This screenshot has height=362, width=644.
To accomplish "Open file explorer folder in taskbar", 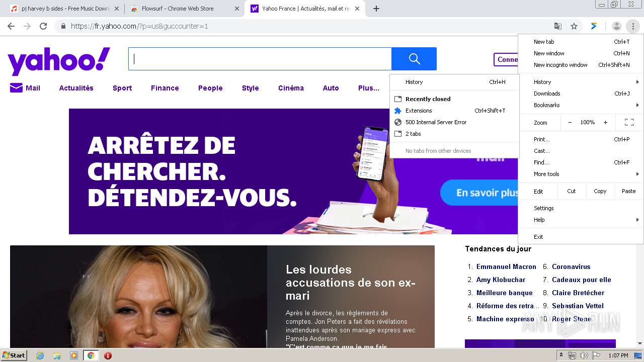I will pos(57,355).
